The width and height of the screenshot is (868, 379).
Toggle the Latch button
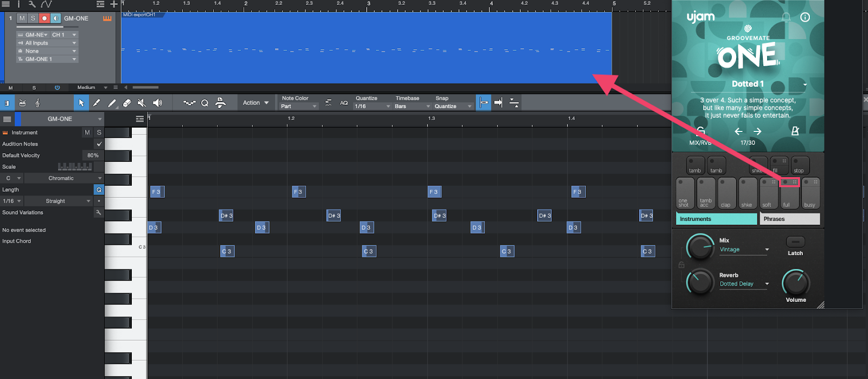tap(795, 242)
